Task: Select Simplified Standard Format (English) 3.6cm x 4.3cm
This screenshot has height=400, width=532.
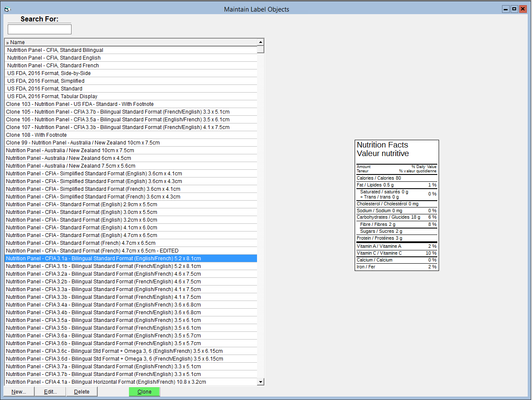Action: pyautogui.click(x=131, y=181)
